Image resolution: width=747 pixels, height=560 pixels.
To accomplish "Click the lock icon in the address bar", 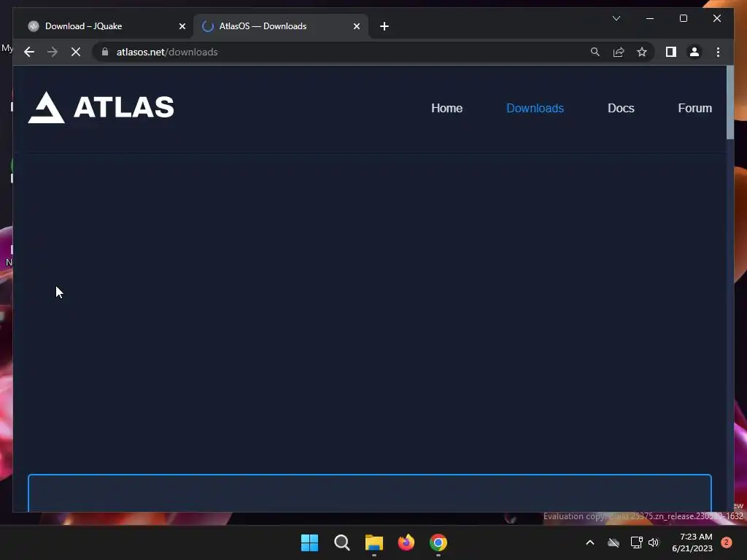I will (x=105, y=52).
